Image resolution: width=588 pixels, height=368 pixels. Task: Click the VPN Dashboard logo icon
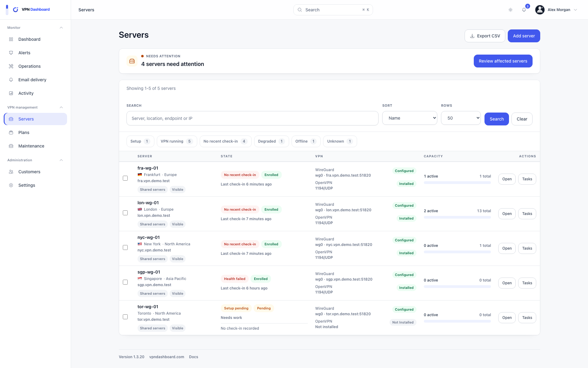pyautogui.click(x=16, y=10)
